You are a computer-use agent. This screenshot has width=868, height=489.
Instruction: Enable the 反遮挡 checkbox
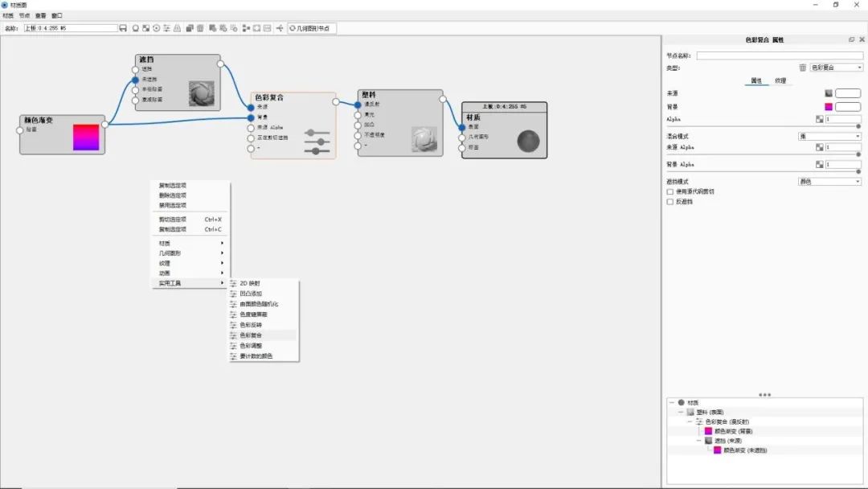pyautogui.click(x=669, y=202)
